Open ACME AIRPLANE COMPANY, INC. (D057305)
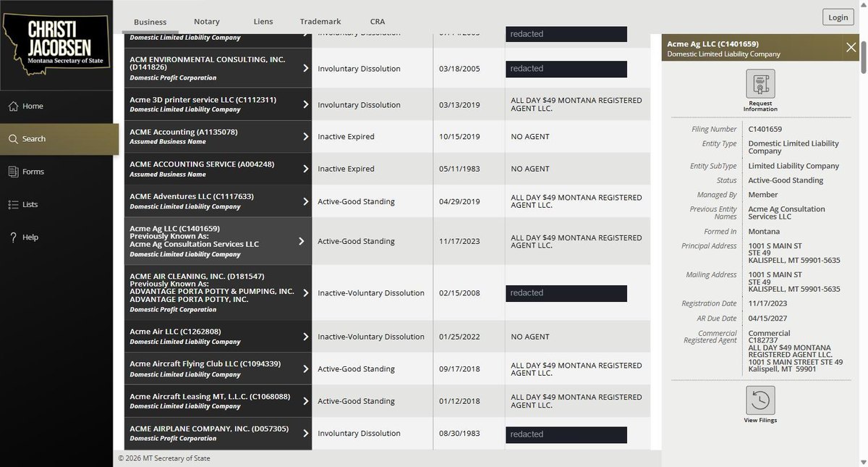This screenshot has height=467, width=868. (209, 429)
